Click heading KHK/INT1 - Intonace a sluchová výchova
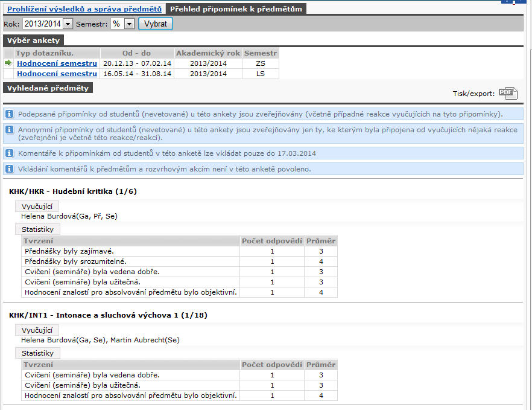Viewport: 532px width, 410px height. point(108,315)
